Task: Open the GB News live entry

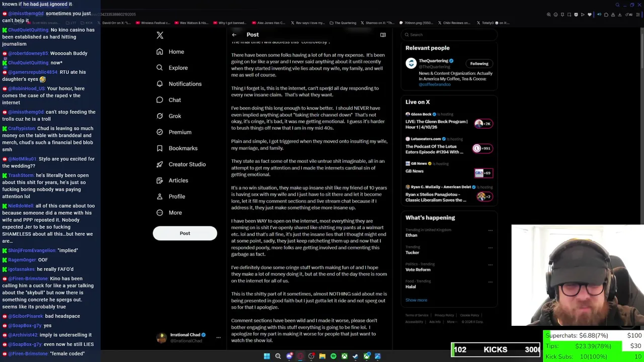Action: point(449,168)
